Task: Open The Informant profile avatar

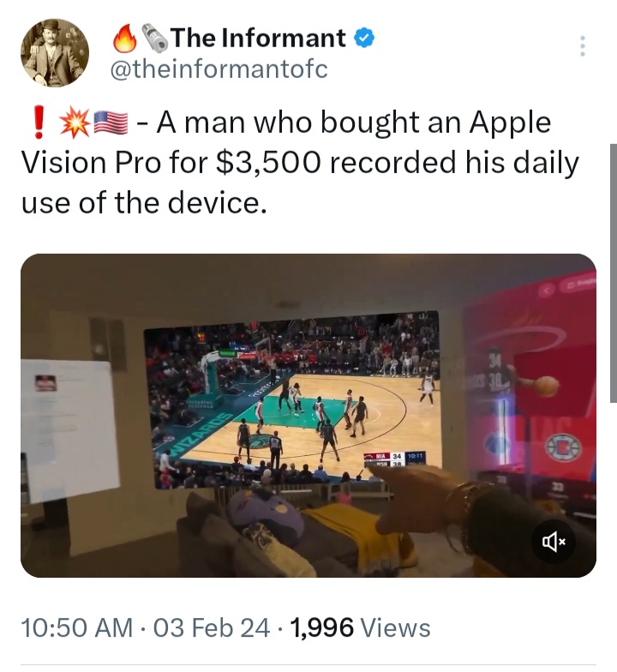Action: (55, 52)
